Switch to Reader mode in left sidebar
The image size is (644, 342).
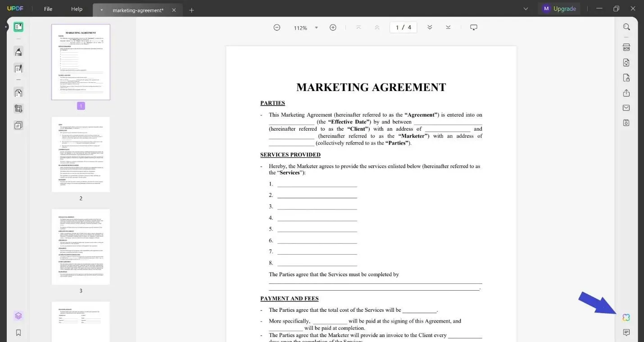[x=18, y=27]
